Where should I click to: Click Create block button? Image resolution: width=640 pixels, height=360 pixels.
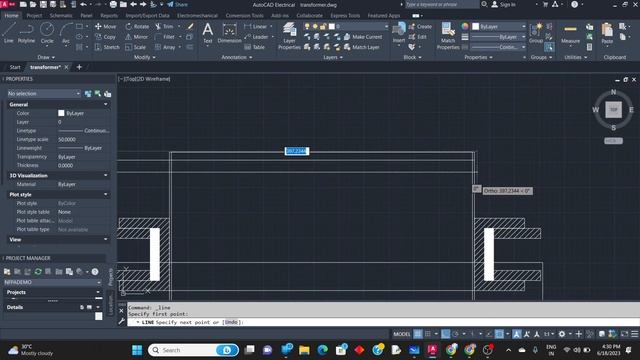(420, 27)
